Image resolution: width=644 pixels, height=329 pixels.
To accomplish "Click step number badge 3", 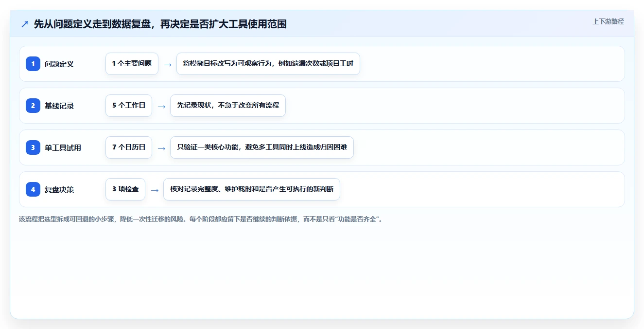I will coord(33,147).
